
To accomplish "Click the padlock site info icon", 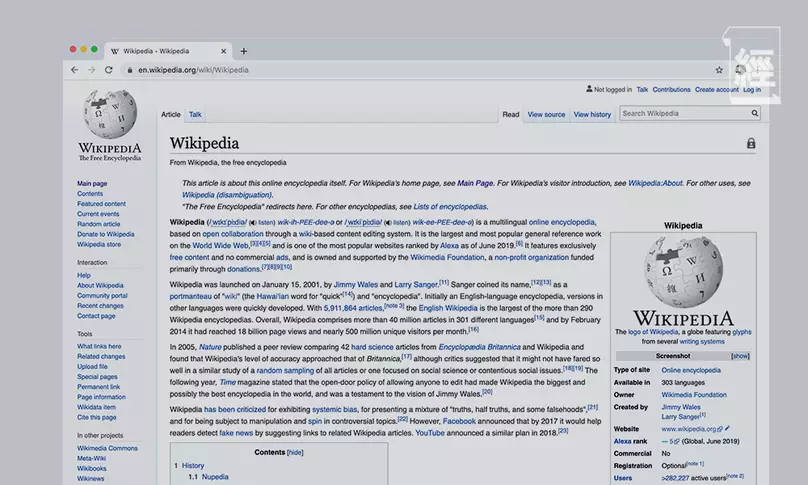I will click(x=129, y=70).
